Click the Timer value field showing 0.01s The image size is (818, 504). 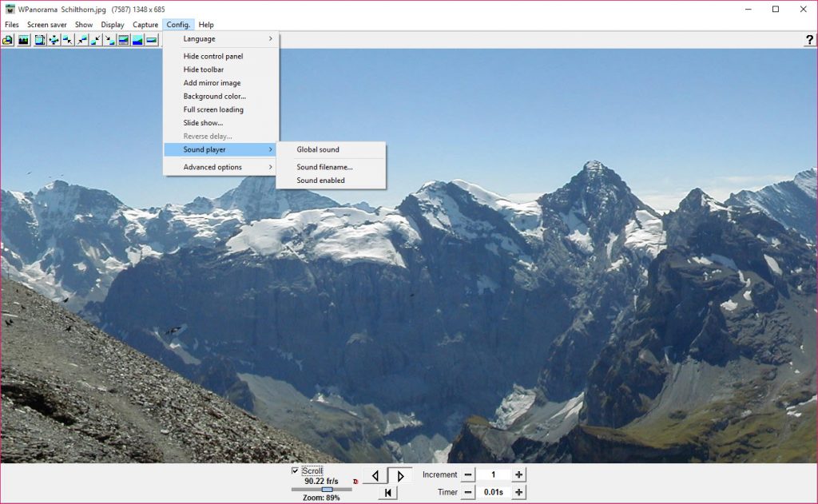click(494, 492)
